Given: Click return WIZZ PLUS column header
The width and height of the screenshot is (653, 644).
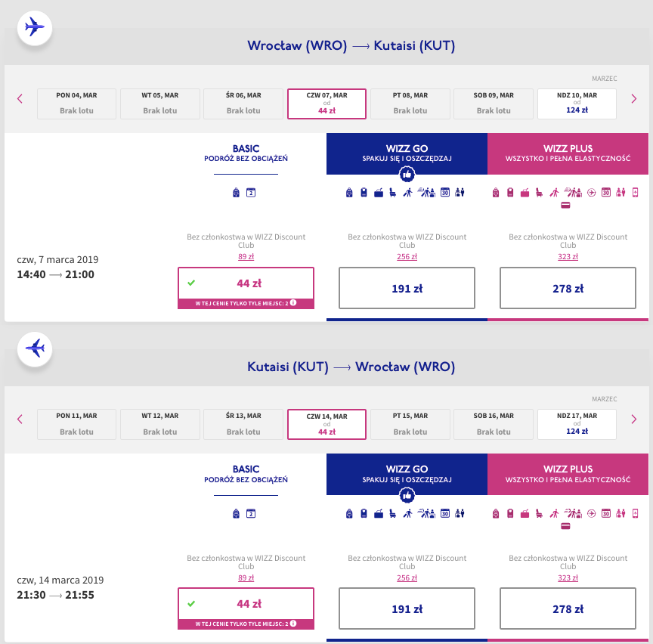Looking at the screenshot, I should (x=568, y=474).
